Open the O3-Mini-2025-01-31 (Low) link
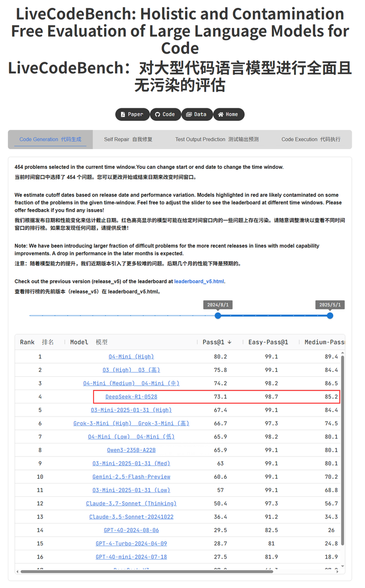The width and height of the screenshot is (365, 588). coord(131,490)
